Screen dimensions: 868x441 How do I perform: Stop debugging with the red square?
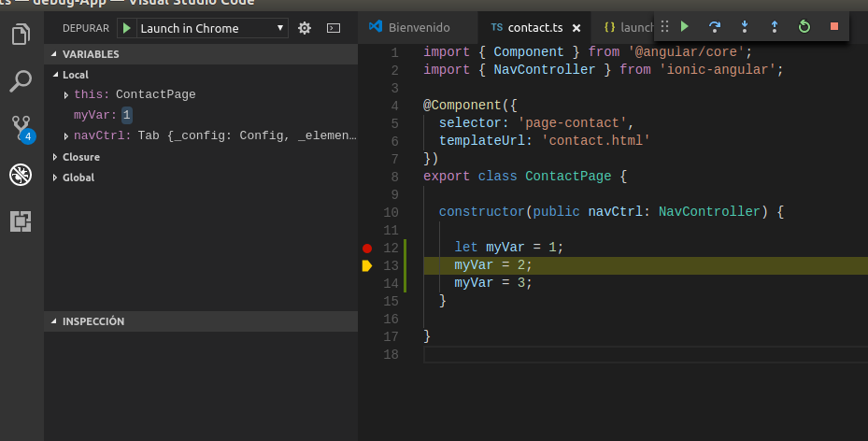[x=833, y=27]
